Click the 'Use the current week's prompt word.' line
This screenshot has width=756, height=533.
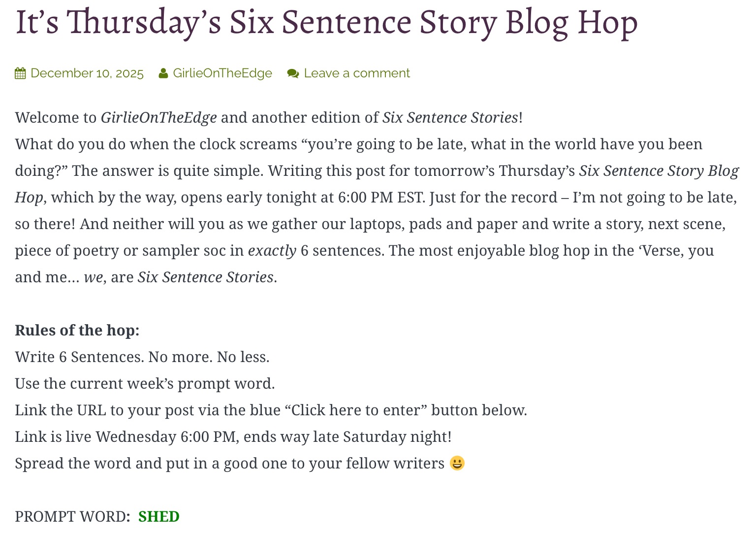[145, 383]
